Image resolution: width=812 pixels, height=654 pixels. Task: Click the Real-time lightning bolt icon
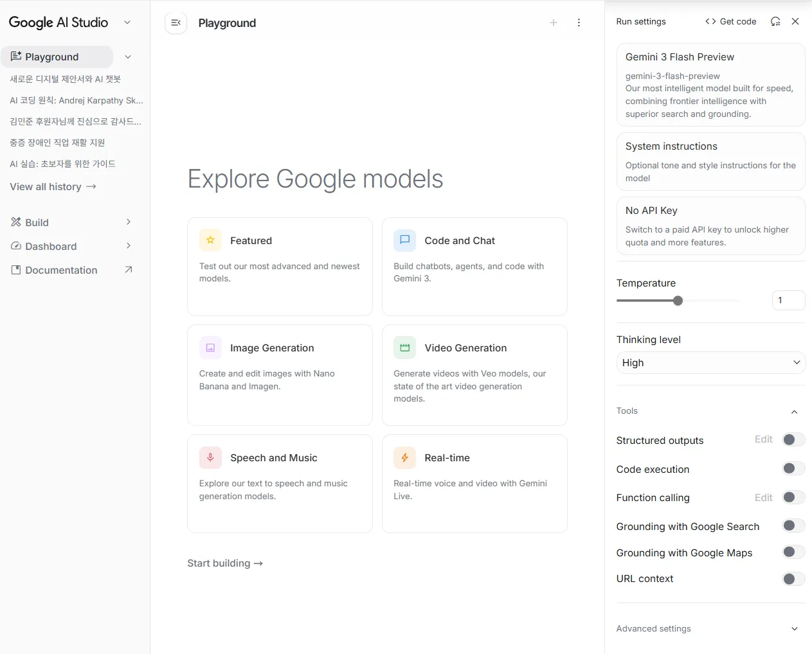404,457
